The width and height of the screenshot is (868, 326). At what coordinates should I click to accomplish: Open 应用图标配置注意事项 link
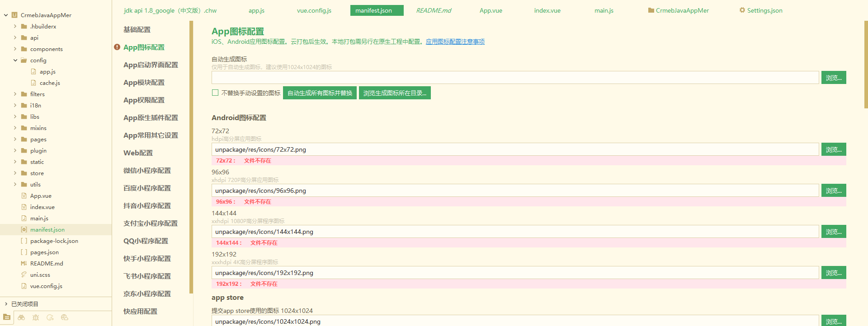[x=455, y=42]
